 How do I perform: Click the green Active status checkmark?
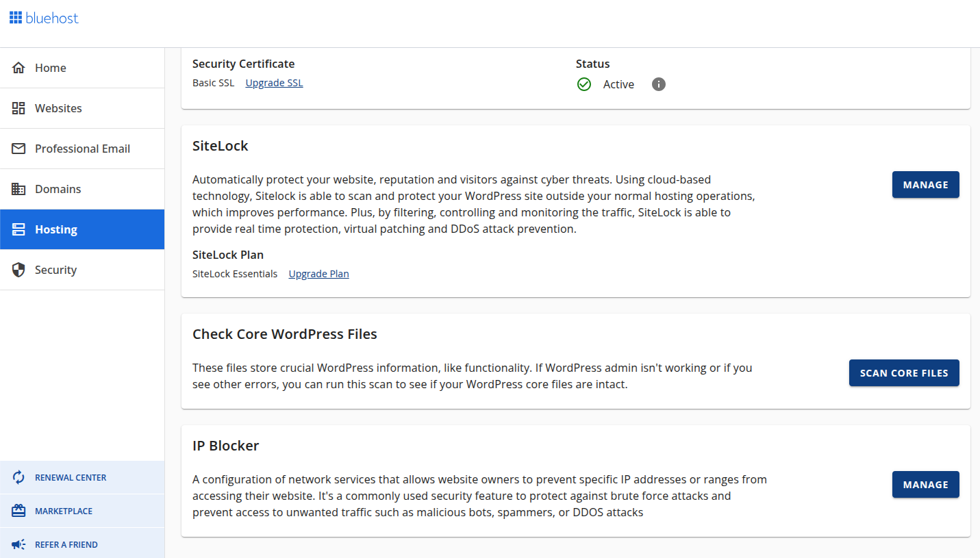coord(584,84)
